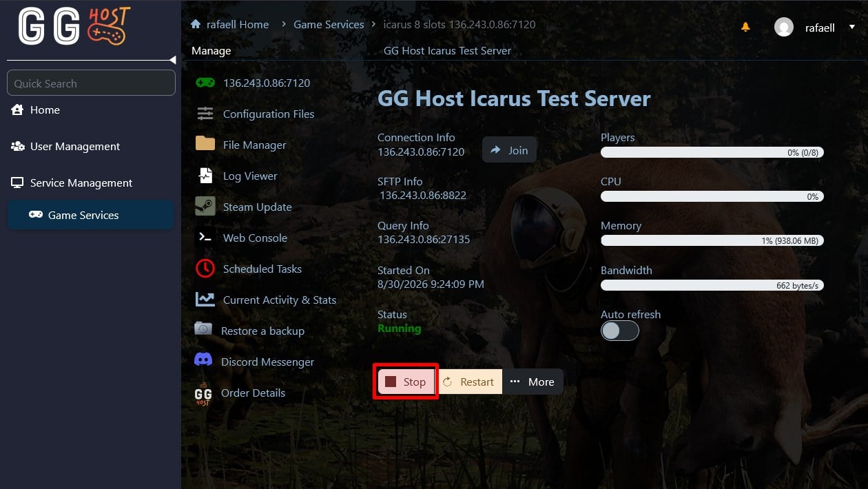The image size is (868, 489).
Task: Click the File Manager folder icon
Action: 205,143
